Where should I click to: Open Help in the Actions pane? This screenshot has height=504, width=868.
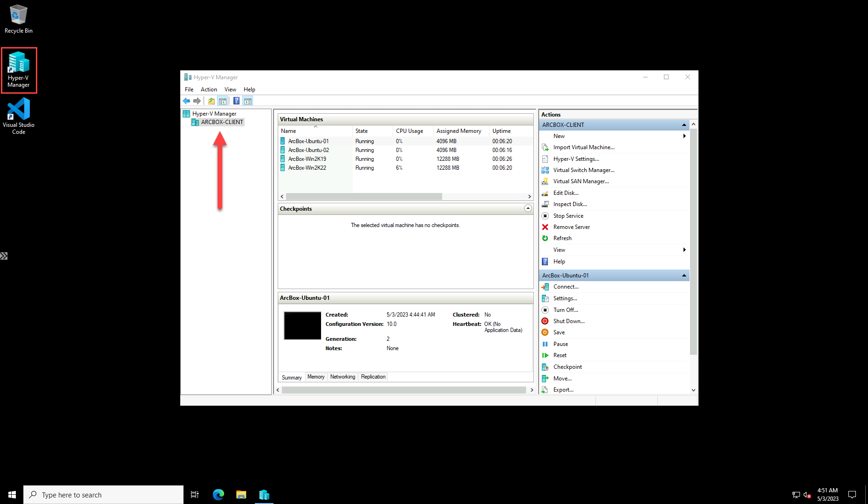click(x=559, y=262)
